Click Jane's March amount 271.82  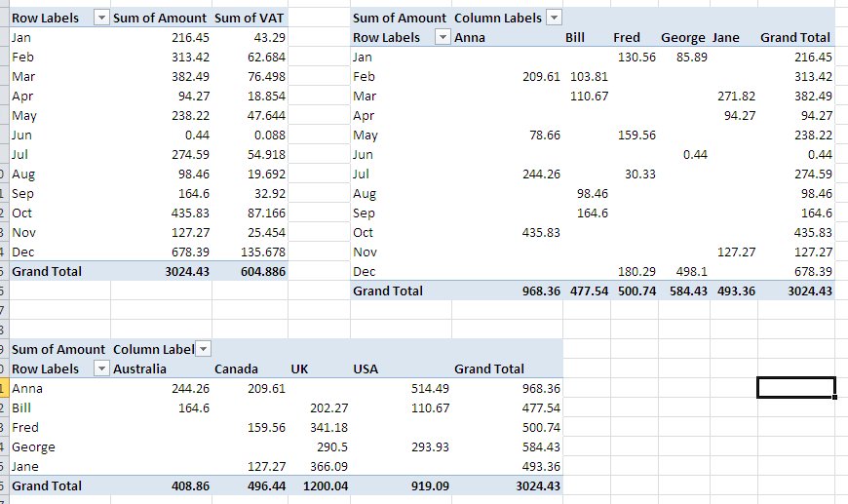point(736,97)
